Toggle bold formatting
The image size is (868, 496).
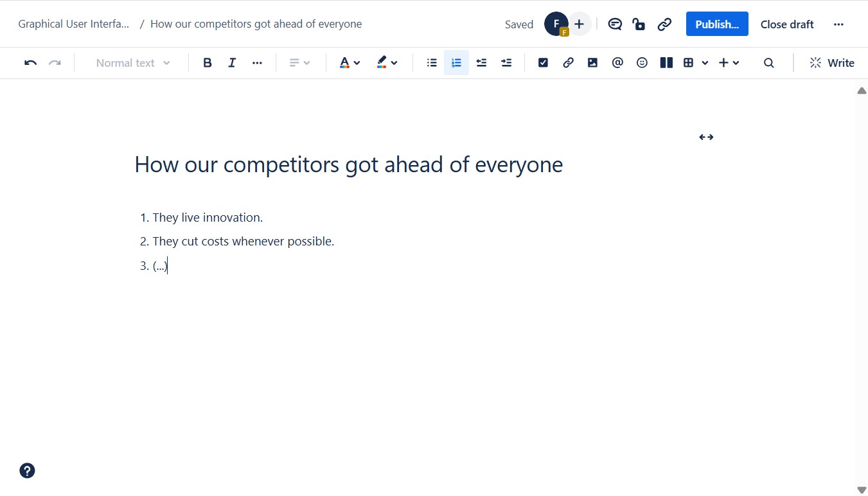tap(207, 63)
